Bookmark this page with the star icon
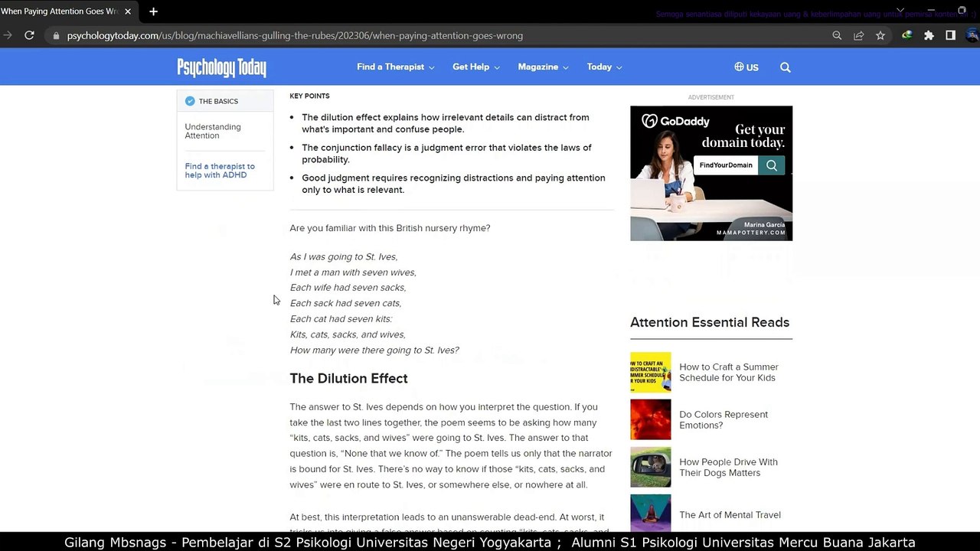980x551 pixels. click(880, 35)
